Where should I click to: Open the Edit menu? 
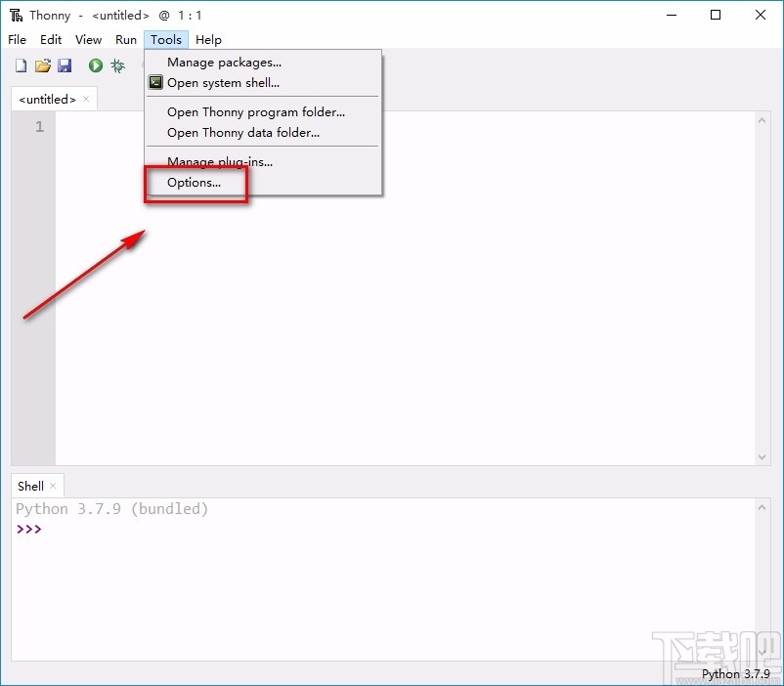pos(51,39)
